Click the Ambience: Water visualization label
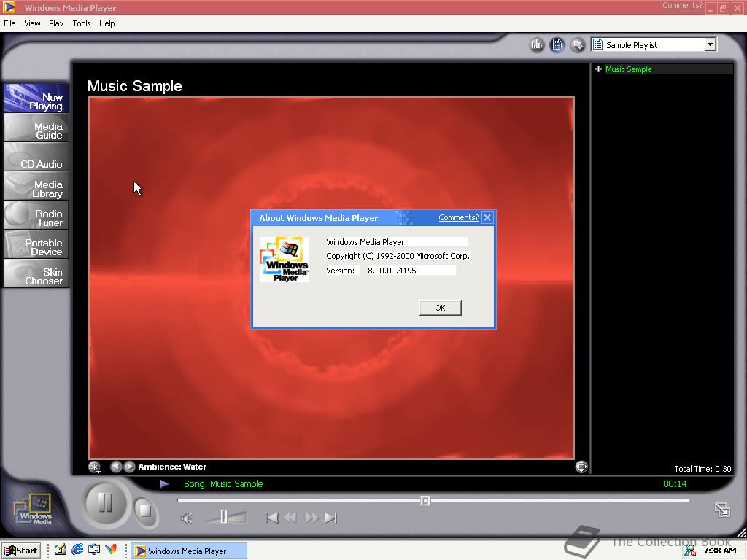The height and width of the screenshot is (560, 747). 172,467
